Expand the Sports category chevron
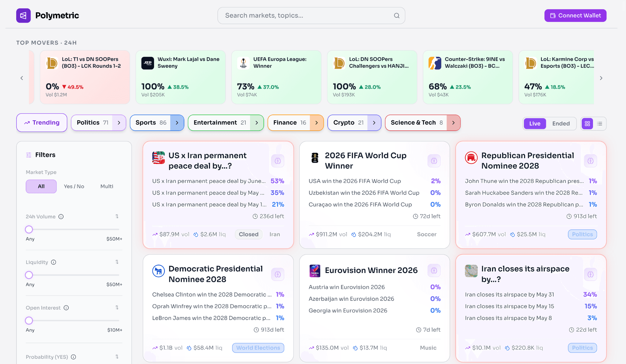This screenshot has width=626, height=364. [x=177, y=123]
